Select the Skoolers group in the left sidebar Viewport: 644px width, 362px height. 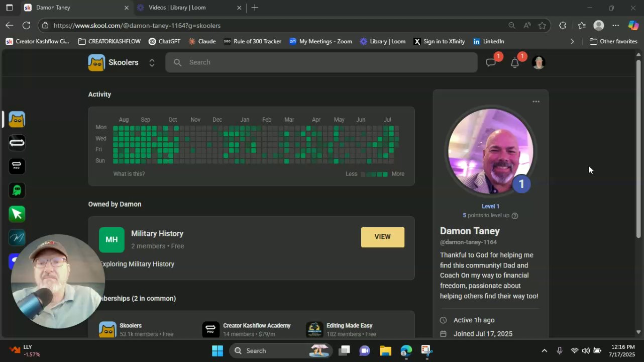[17, 119]
